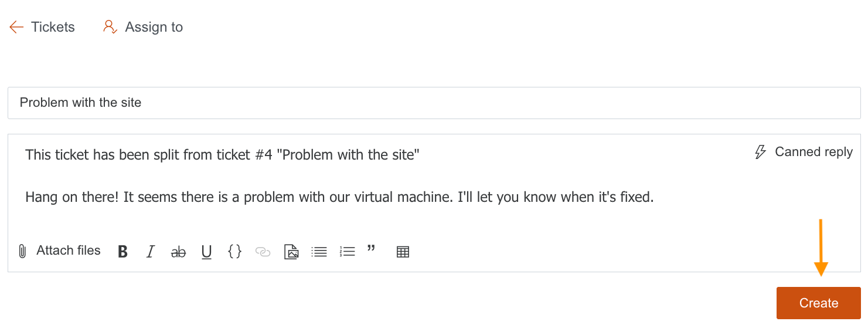Image resolution: width=868 pixels, height=328 pixels.
Task: Create a numbered list
Action: [x=348, y=252]
